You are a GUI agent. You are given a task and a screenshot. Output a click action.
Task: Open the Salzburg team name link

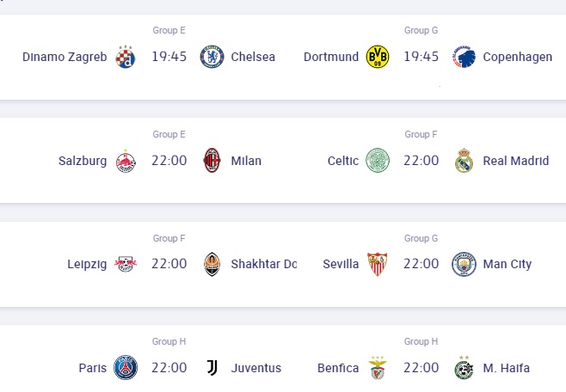pos(83,161)
